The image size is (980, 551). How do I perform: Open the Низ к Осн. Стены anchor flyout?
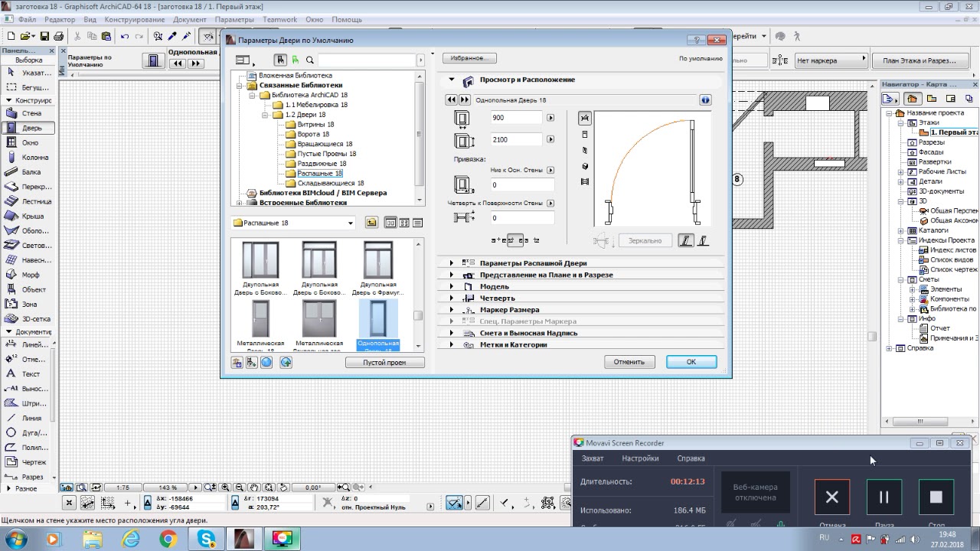(x=550, y=170)
